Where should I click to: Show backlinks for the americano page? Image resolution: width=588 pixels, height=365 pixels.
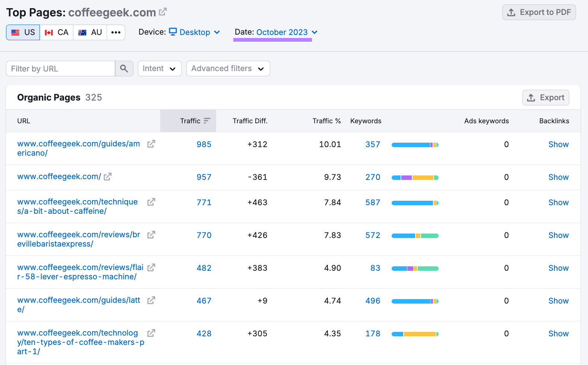click(x=558, y=145)
